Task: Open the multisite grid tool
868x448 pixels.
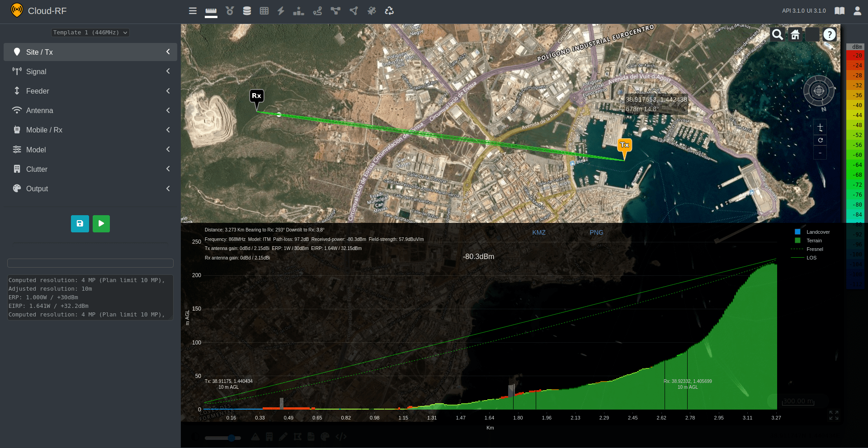Action: click(264, 11)
